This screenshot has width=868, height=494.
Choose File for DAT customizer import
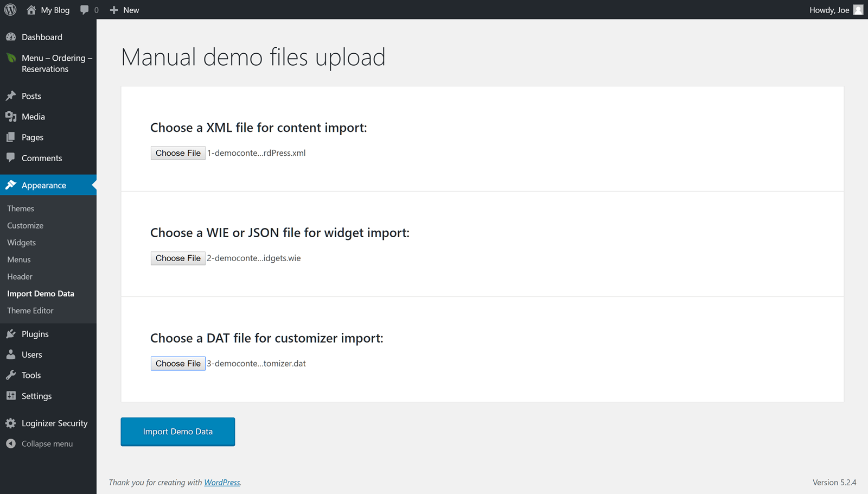(178, 364)
